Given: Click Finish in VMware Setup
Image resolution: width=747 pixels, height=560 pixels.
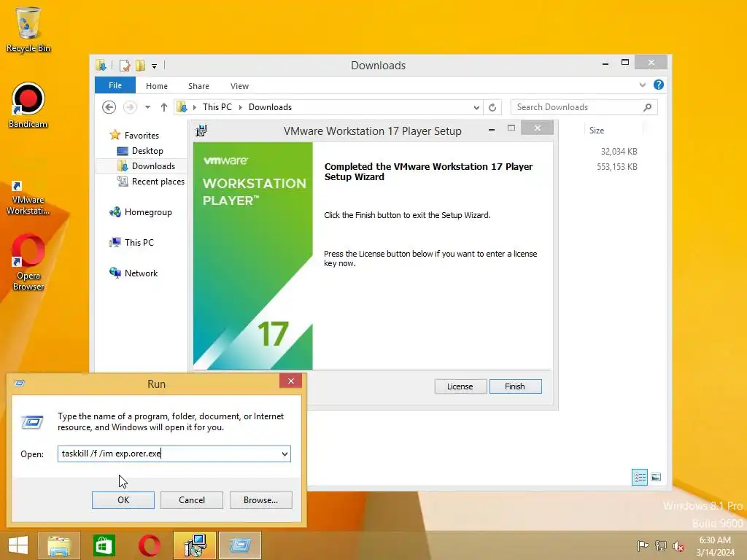Looking at the screenshot, I should tap(515, 386).
